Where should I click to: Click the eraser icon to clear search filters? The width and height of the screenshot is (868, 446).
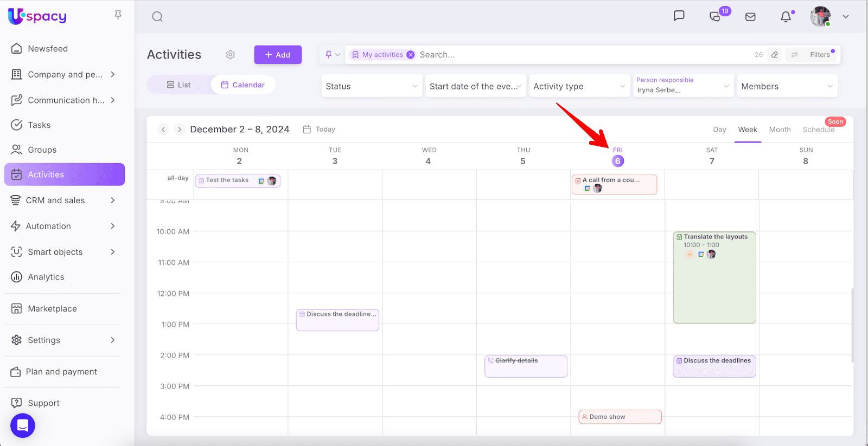point(775,55)
